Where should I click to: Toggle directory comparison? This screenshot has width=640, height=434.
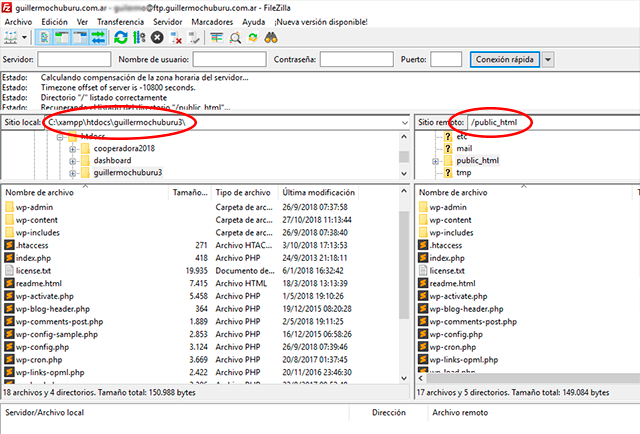235,38
